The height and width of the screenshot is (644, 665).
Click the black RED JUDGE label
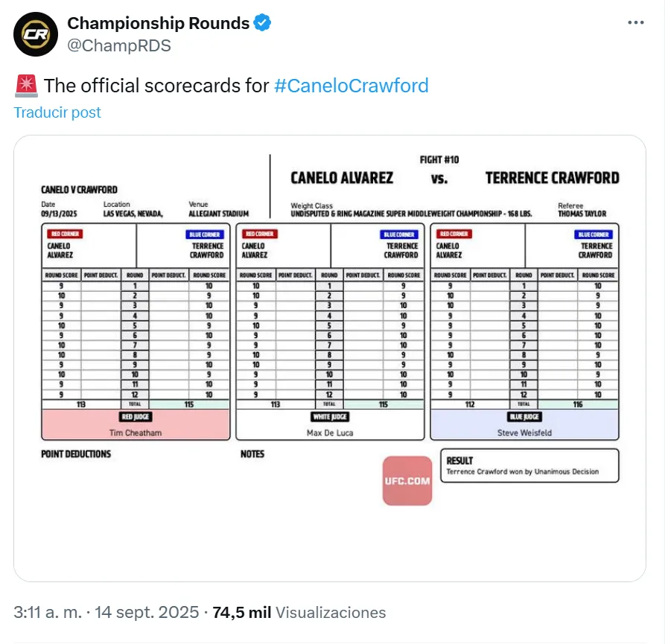click(136, 417)
